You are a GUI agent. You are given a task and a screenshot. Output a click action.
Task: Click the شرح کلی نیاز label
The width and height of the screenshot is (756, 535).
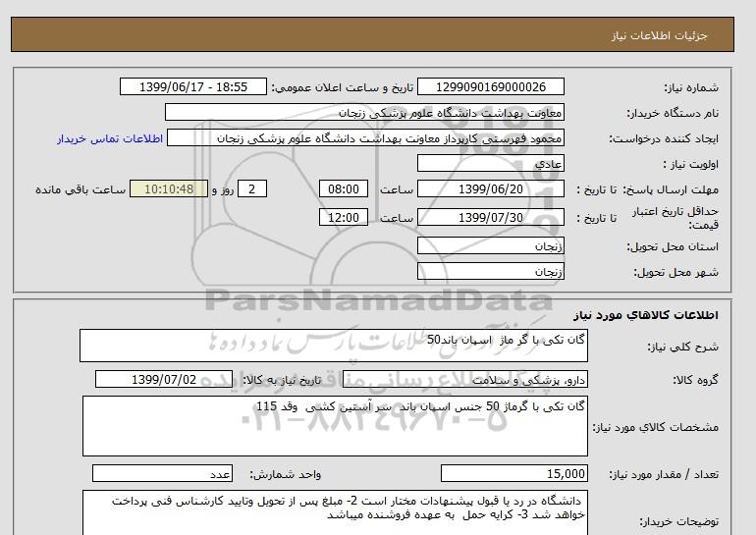click(682, 347)
